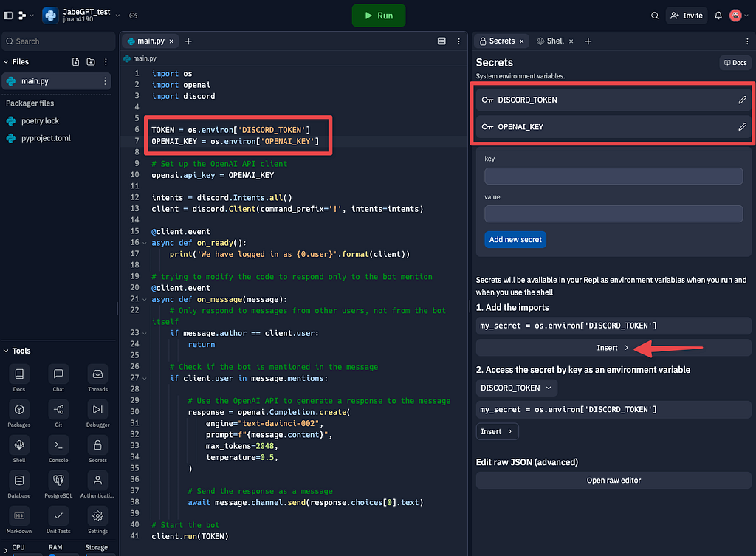Open the Unit Tests tool
The height and width of the screenshot is (556, 756).
click(x=58, y=521)
